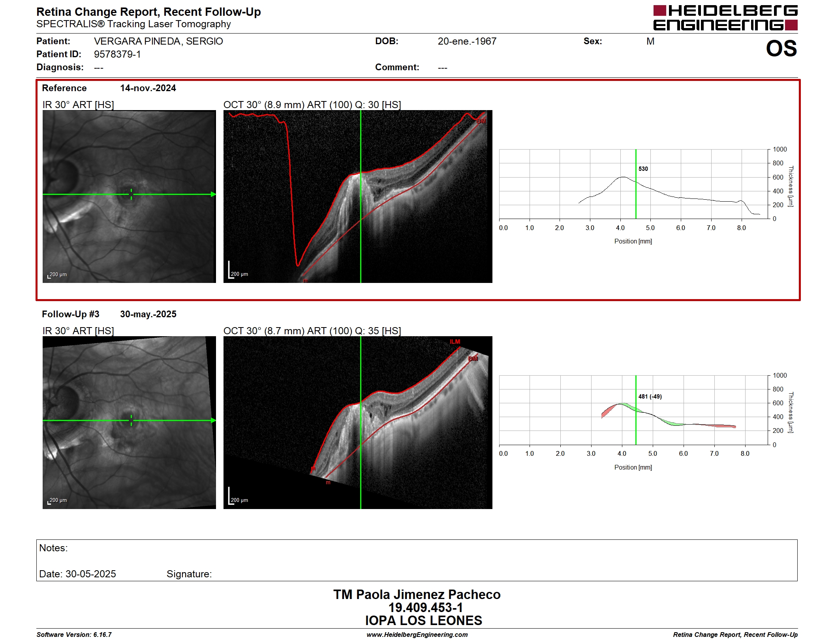Viewport: 834px width, 644px height.
Task: Click the 200 µm scale bar on Reference OCT
Action: point(238,270)
